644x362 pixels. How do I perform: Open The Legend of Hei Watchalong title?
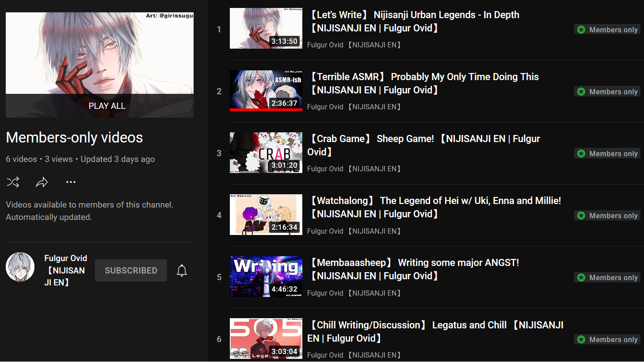coord(434,207)
